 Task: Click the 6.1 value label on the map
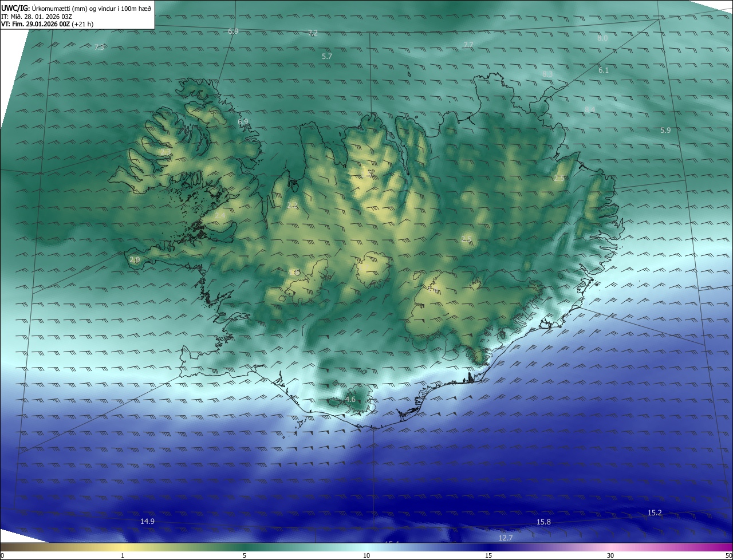tap(604, 70)
